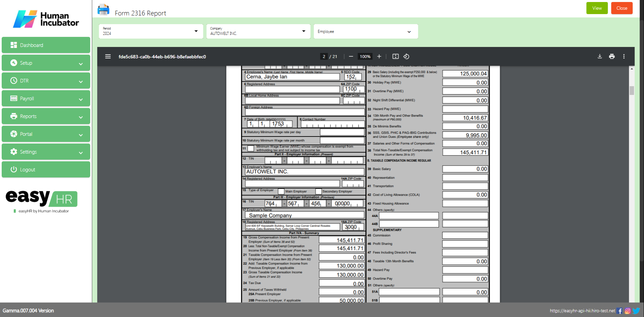This screenshot has height=317, width=644.
Task: Open the PDF sidebar menu hamburger icon
Action: coord(108,56)
